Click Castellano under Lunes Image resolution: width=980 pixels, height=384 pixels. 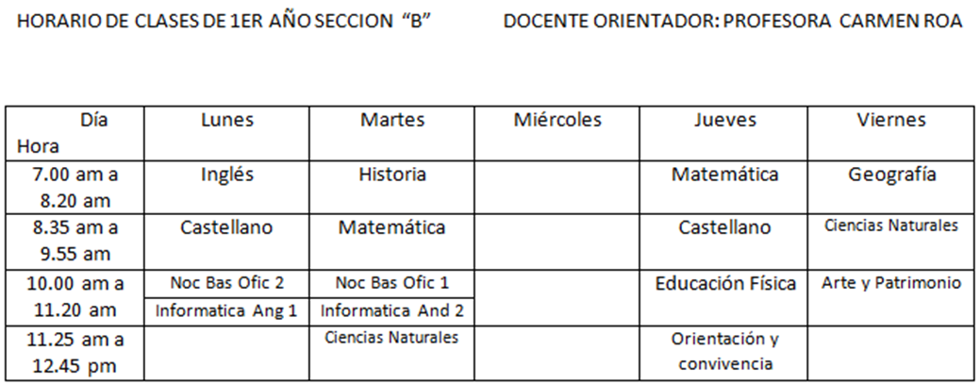(227, 242)
